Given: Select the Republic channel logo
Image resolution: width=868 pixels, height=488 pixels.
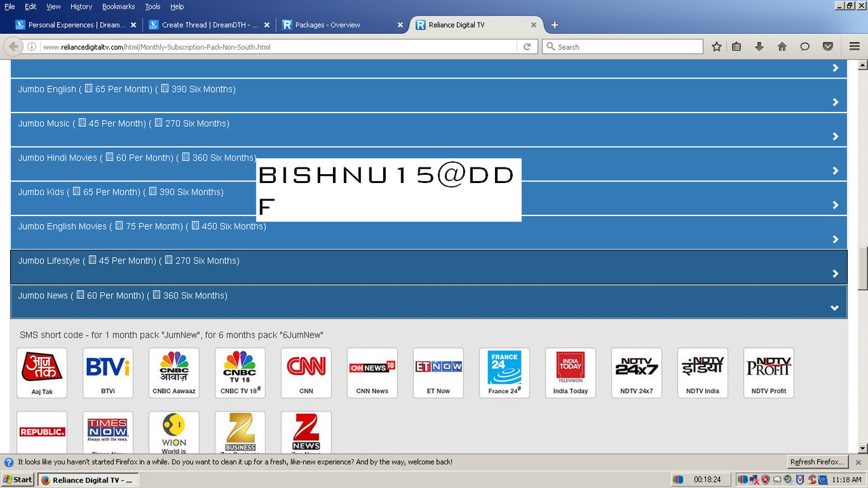Looking at the screenshot, I should (x=42, y=432).
